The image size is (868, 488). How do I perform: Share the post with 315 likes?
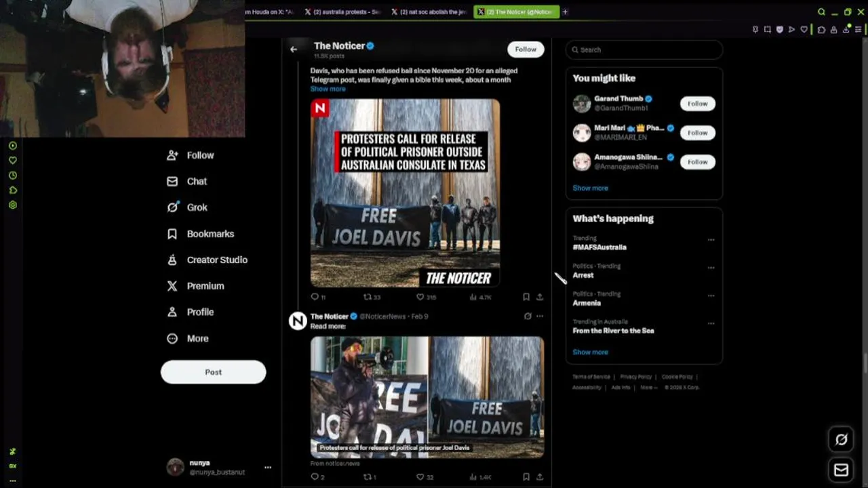(x=540, y=297)
